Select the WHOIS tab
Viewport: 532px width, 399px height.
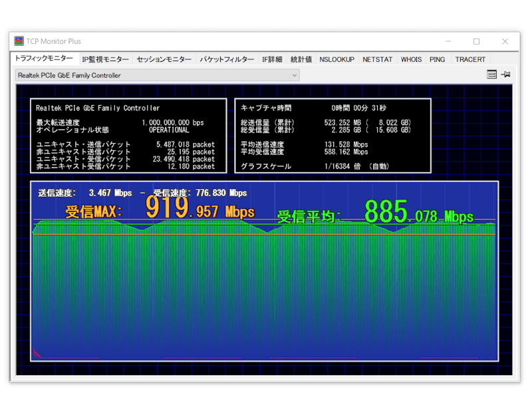point(411,59)
